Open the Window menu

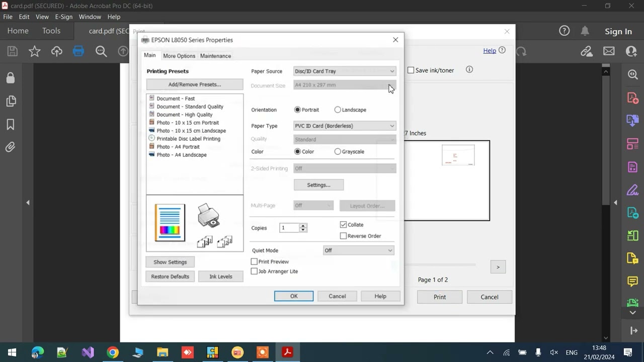[x=90, y=17]
